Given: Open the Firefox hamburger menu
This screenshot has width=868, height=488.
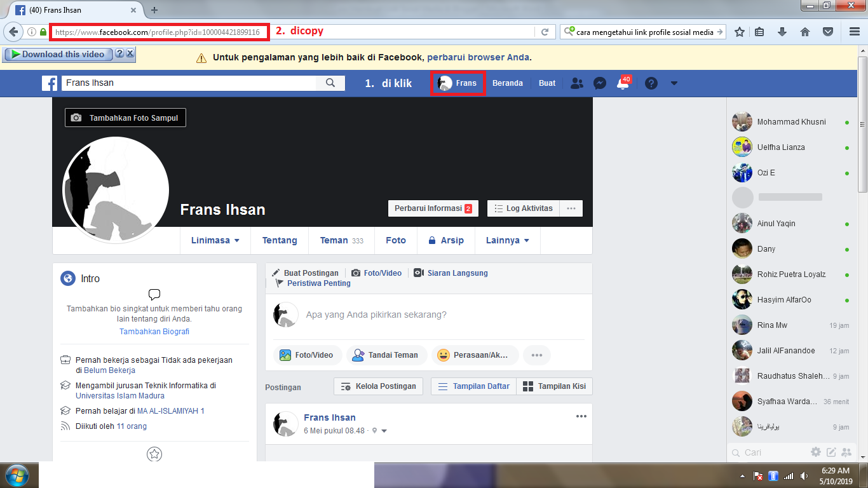Looking at the screenshot, I should 855,32.
